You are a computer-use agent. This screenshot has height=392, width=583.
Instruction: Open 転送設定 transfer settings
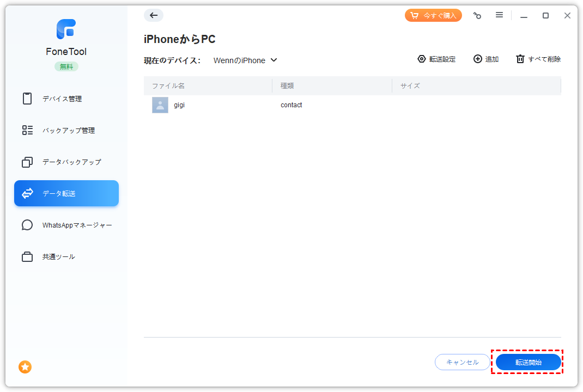pos(436,59)
